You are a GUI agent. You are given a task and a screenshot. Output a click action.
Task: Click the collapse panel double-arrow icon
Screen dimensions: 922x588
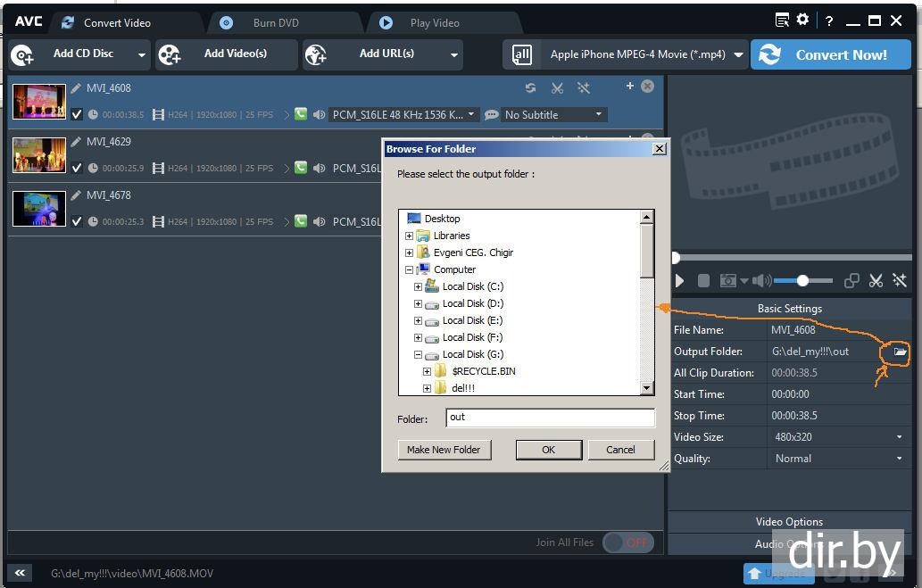(x=20, y=573)
